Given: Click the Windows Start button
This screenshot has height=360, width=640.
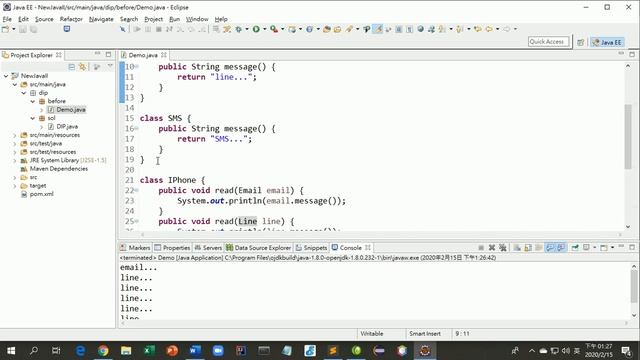Looking at the screenshot, I should point(11,351).
